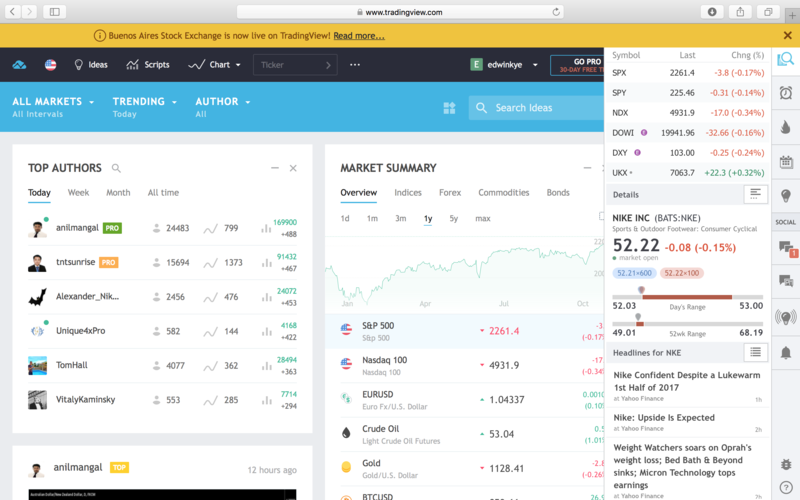
Task: Minimize the Top Authors widget
Action: [275, 168]
